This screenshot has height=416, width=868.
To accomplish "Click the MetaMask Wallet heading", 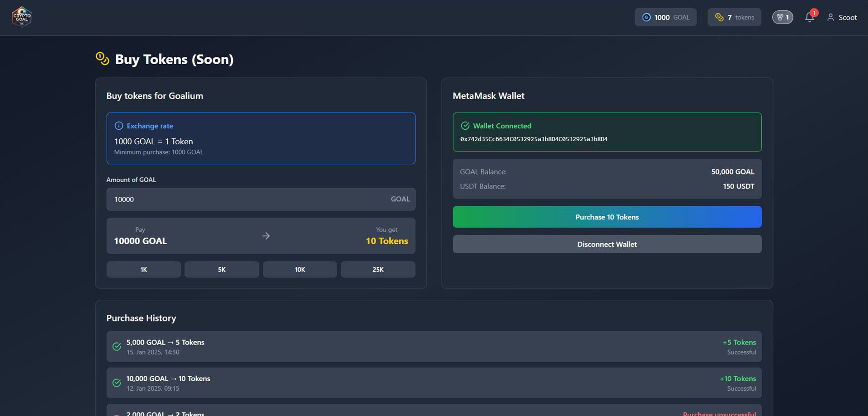I will tap(489, 96).
